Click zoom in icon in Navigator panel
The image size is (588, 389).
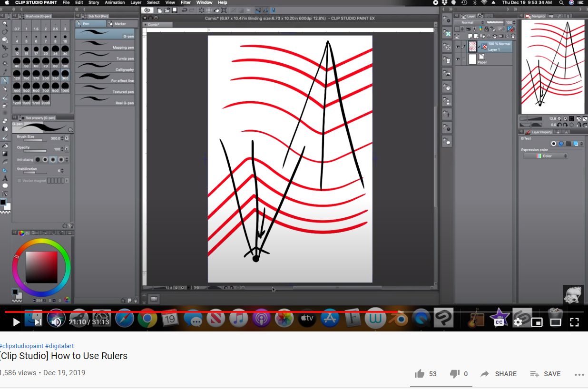(565, 118)
